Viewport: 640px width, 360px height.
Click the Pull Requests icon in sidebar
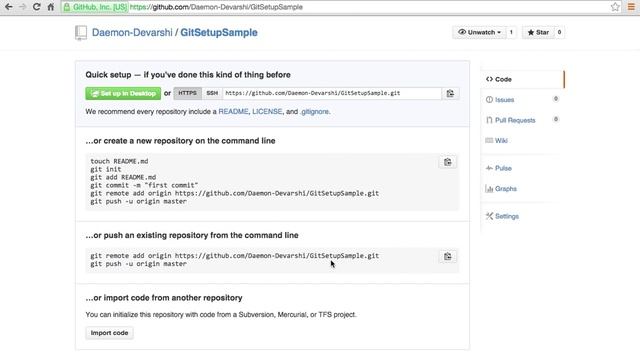(489, 120)
